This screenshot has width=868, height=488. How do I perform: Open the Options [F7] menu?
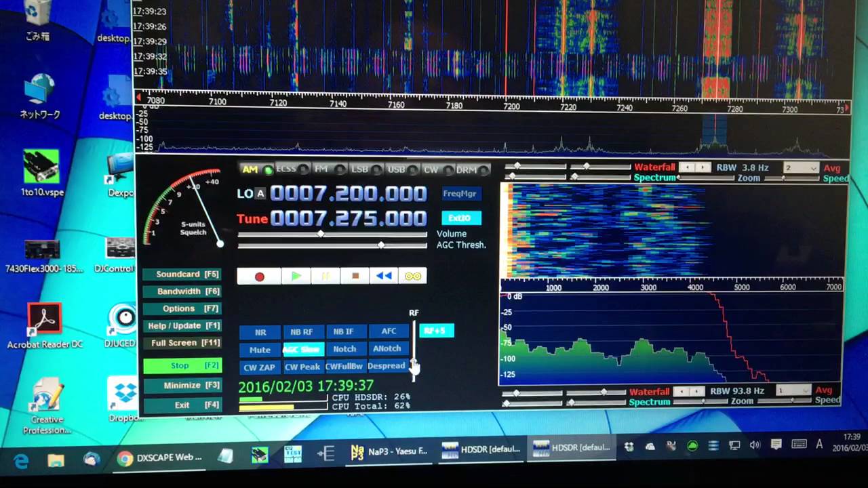[182, 308]
